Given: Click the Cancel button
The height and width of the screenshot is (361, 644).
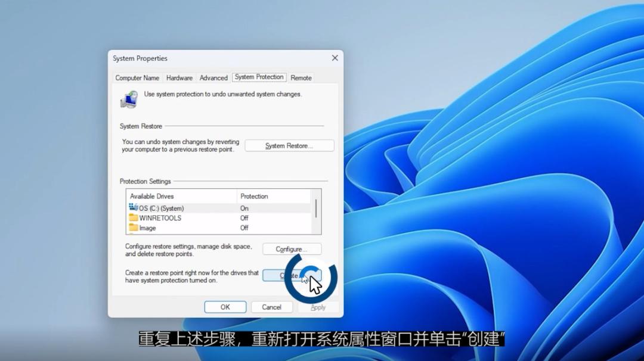Looking at the screenshot, I should tap(271, 307).
